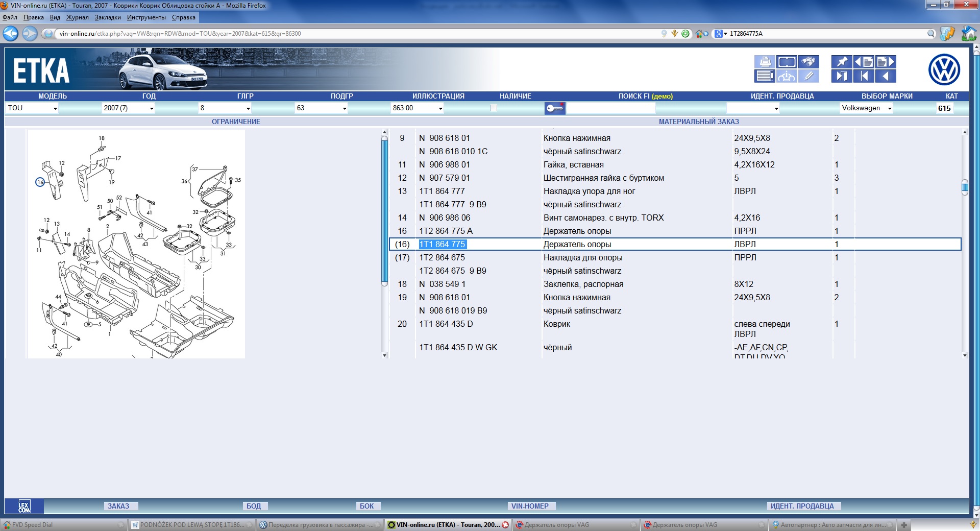The width and height of the screenshot is (980, 531).
Task: Select part row 1T1 864 435 D Коврик
Action: [x=675, y=329]
